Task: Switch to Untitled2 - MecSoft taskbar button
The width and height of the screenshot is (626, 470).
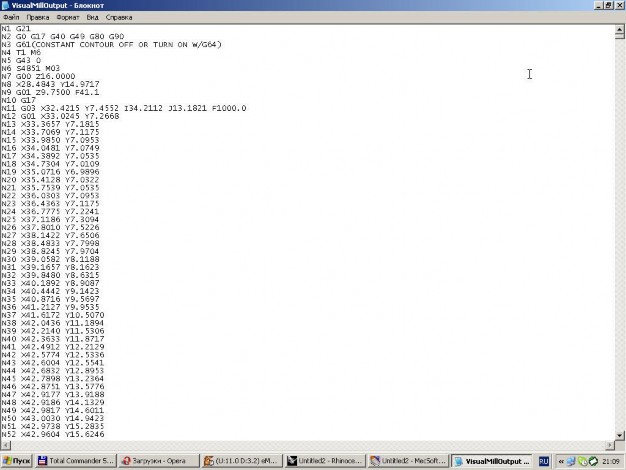Action: pyautogui.click(x=408, y=461)
